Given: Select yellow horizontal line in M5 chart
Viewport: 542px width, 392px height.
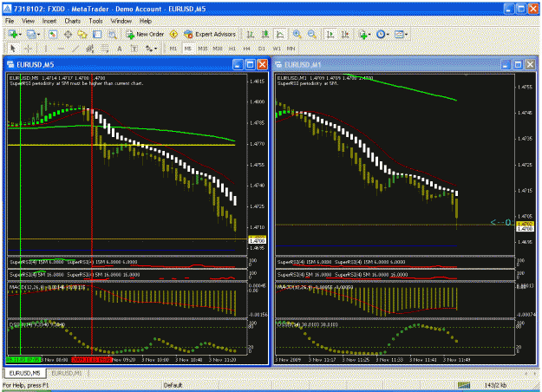Looking at the screenshot, I should (121, 145).
